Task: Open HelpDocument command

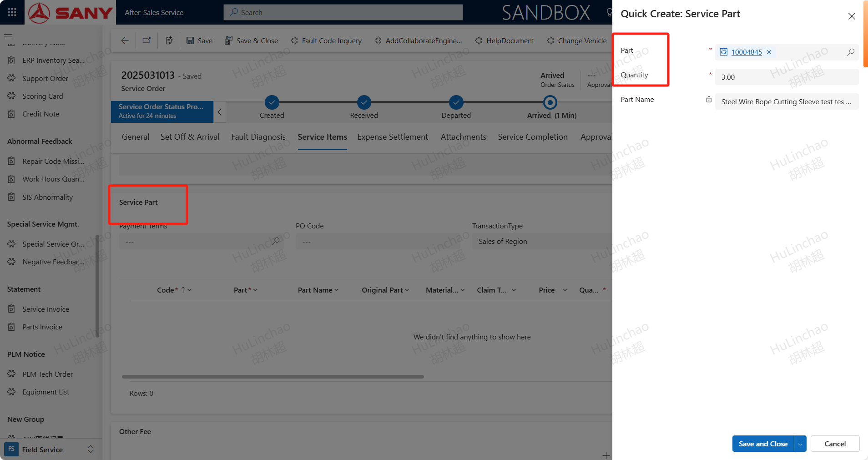Action: click(505, 40)
